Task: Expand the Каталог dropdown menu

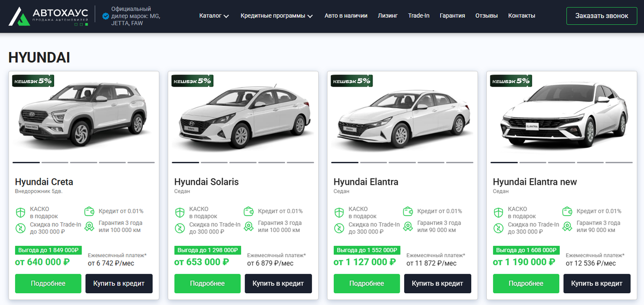Action: (x=214, y=16)
